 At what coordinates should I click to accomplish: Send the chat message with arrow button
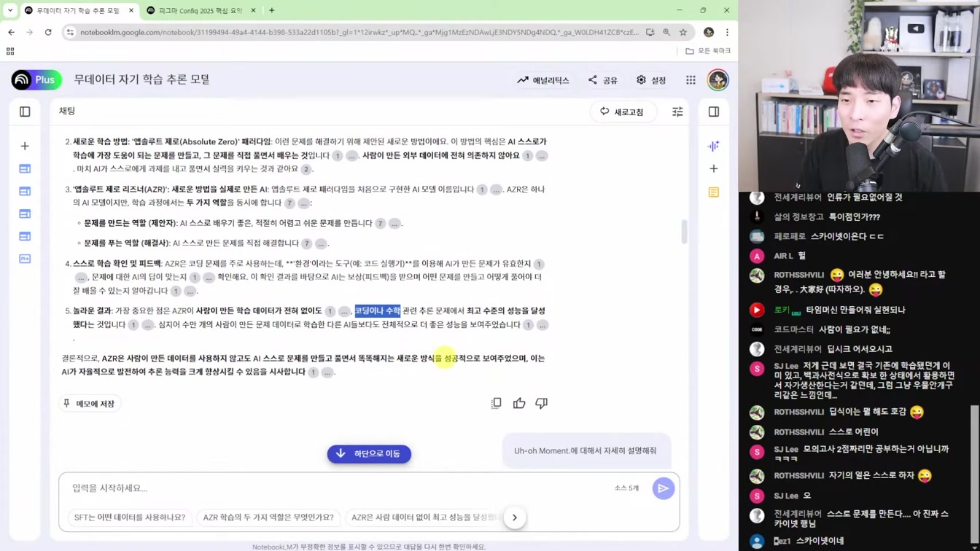664,488
